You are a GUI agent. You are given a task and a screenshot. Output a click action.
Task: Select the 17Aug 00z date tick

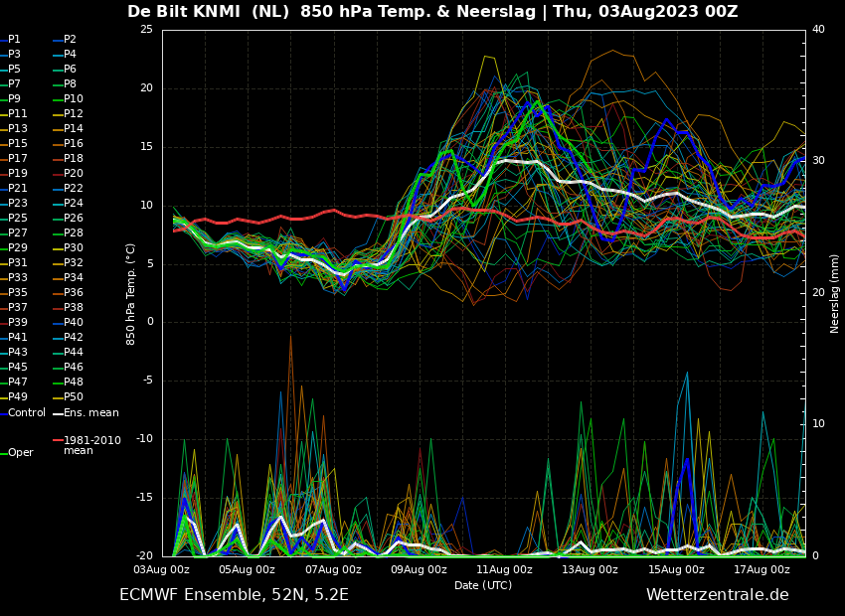[x=761, y=569]
